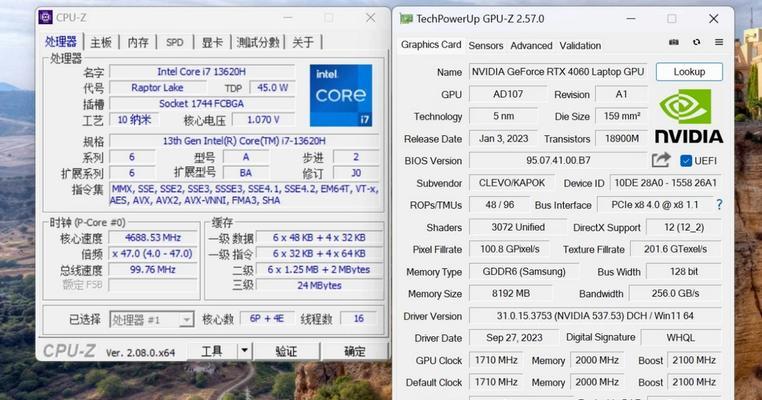Click the Lookup button
762x400 pixels.
(x=689, y=72)
